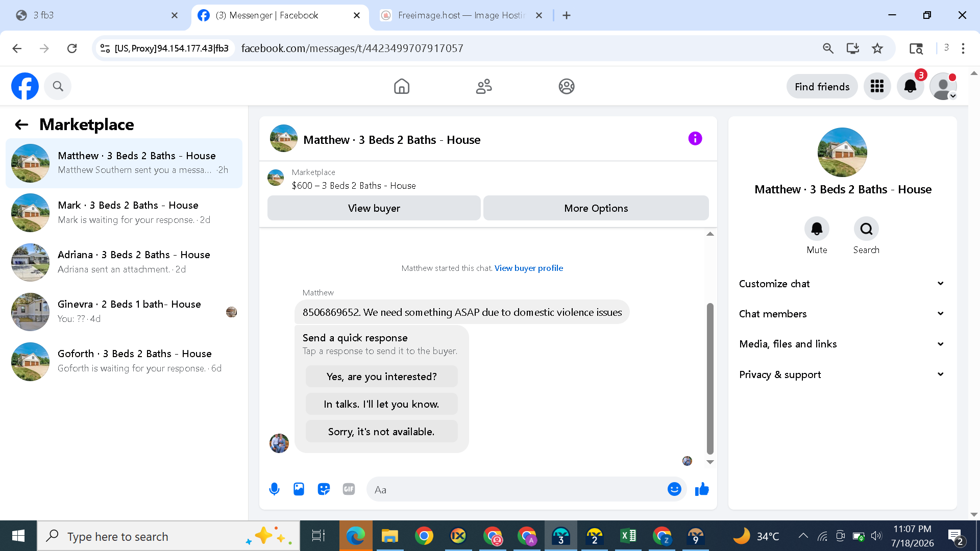The height and width of the screenshot is (551, 980).
Task: Click the Windows 'Type here to search' box
Action: [x=168, y=536]
